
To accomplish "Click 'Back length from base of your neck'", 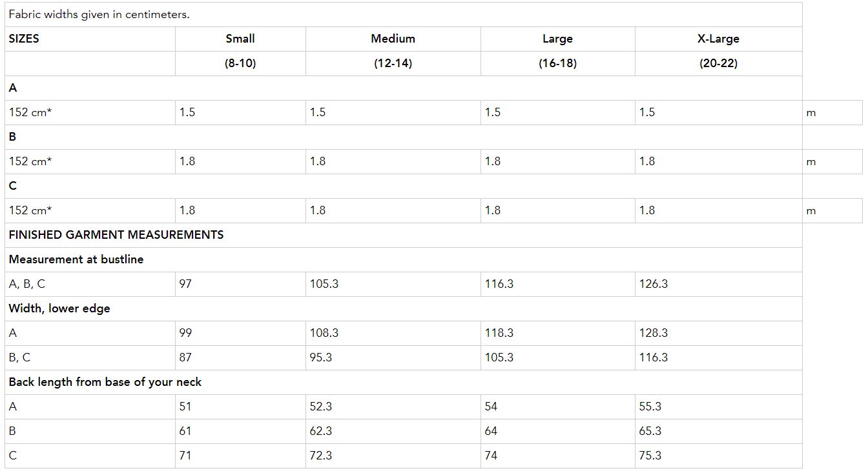I will point(105,382).
